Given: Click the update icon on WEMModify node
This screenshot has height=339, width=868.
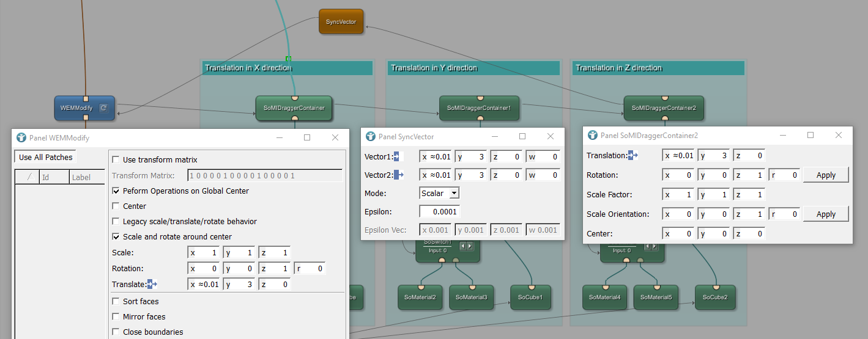Looking at the screenshot, I should coord(103,108).
